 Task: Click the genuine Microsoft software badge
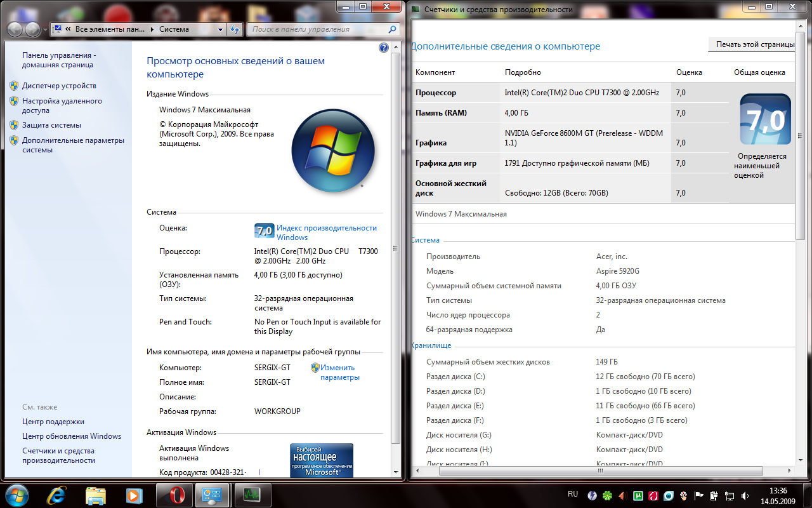point(322,460)
